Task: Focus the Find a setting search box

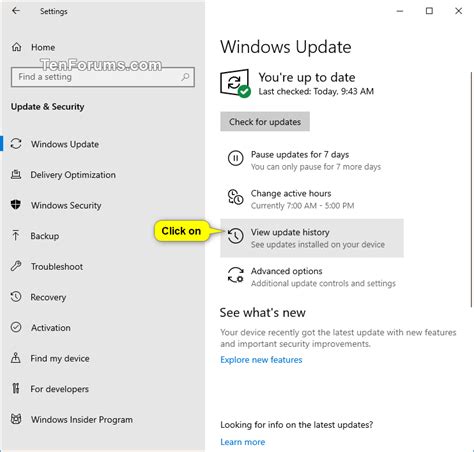Action: tap(103, 77)
